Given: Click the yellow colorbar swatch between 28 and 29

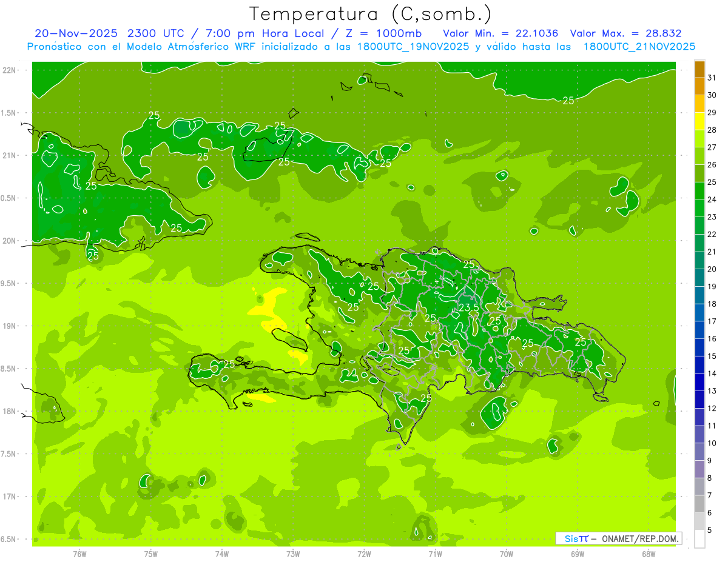Looking at the screenshot, I should (699, 121).
